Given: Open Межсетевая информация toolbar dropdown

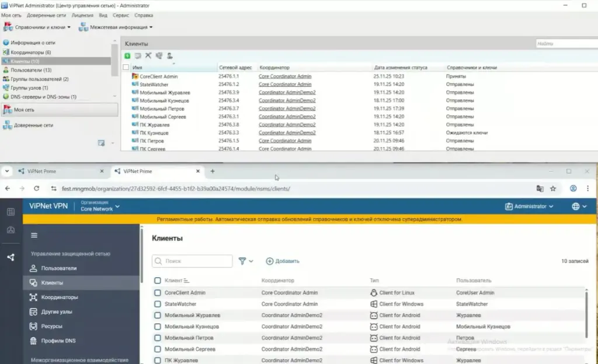Looking at the screenshot, I should (116, 27).
